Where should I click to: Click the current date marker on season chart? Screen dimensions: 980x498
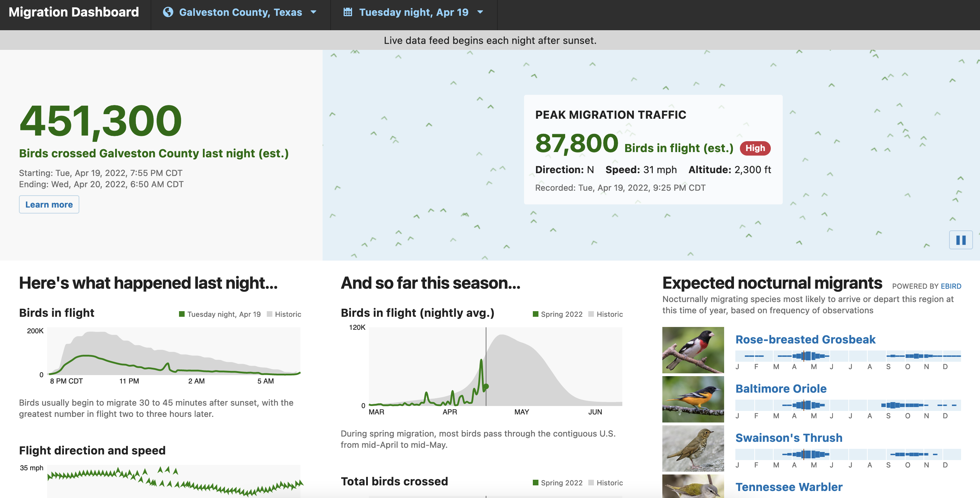[486, 386]
